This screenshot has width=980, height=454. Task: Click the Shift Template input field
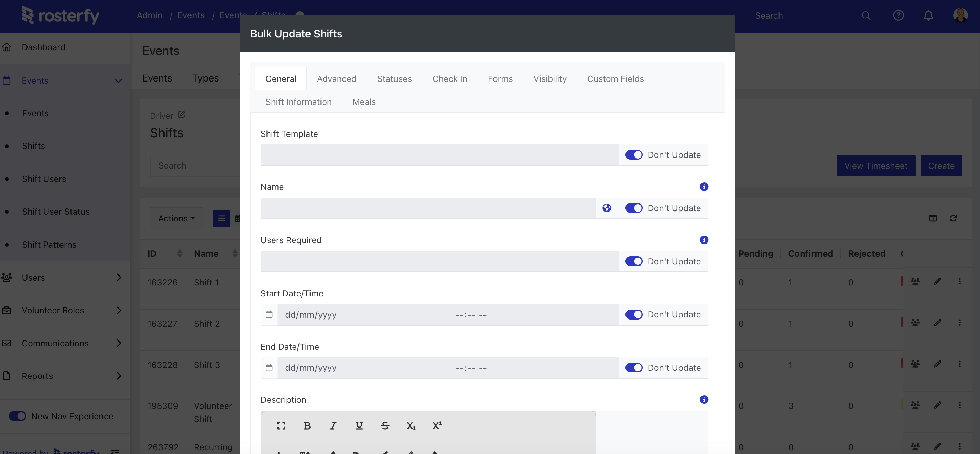point(439,155)
